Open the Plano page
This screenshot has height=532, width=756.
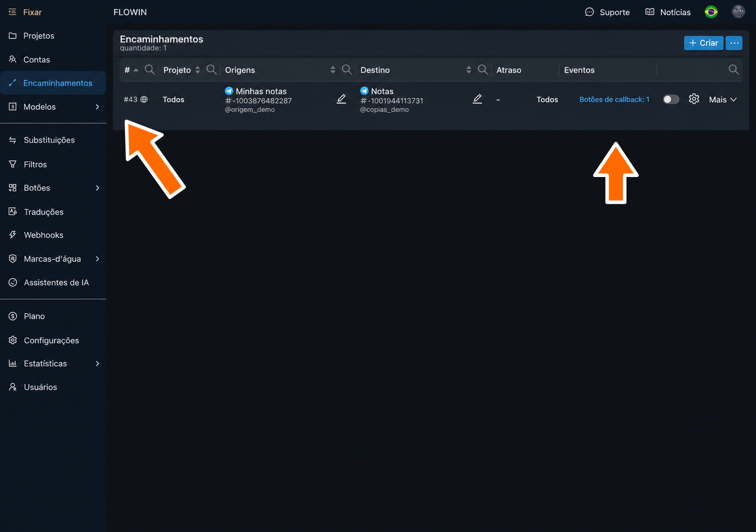click(x=53, y=316)
